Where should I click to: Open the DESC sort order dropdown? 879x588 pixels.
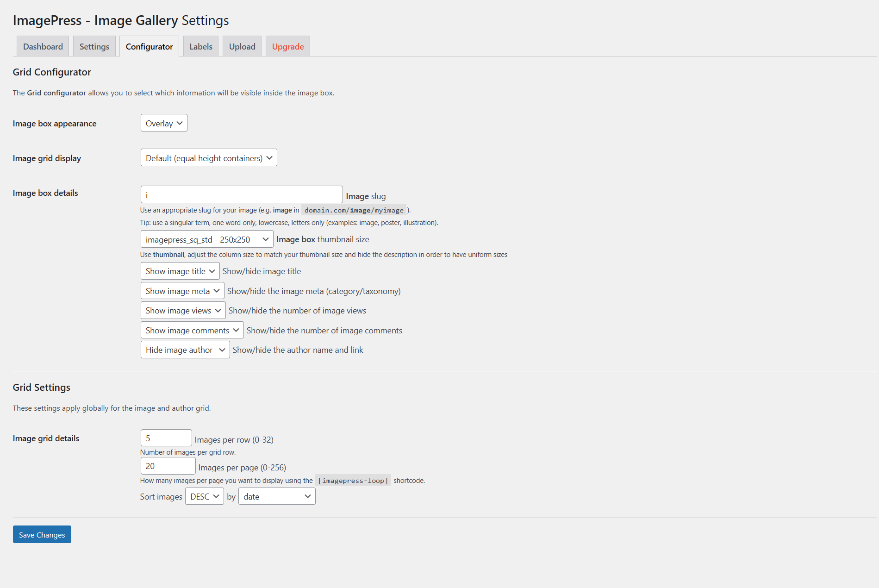point(205,496)
